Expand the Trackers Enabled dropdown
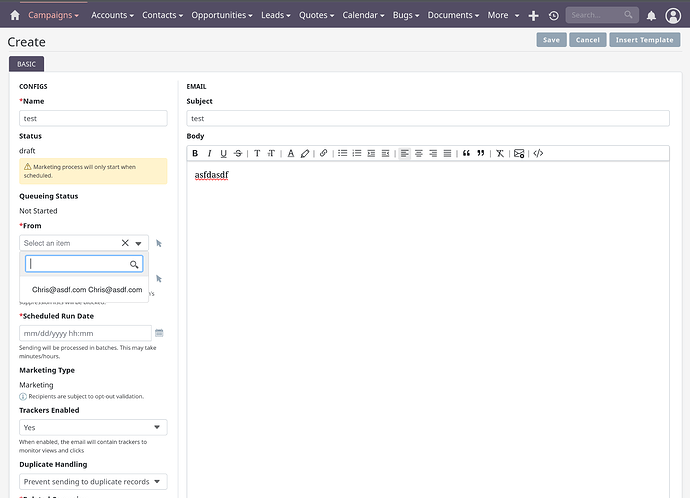 (93, 427)
